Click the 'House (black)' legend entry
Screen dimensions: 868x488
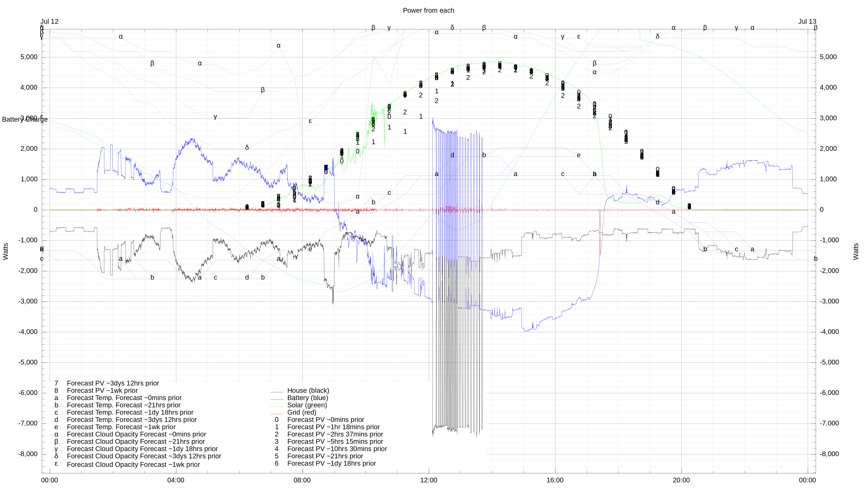tap(308, 391)
